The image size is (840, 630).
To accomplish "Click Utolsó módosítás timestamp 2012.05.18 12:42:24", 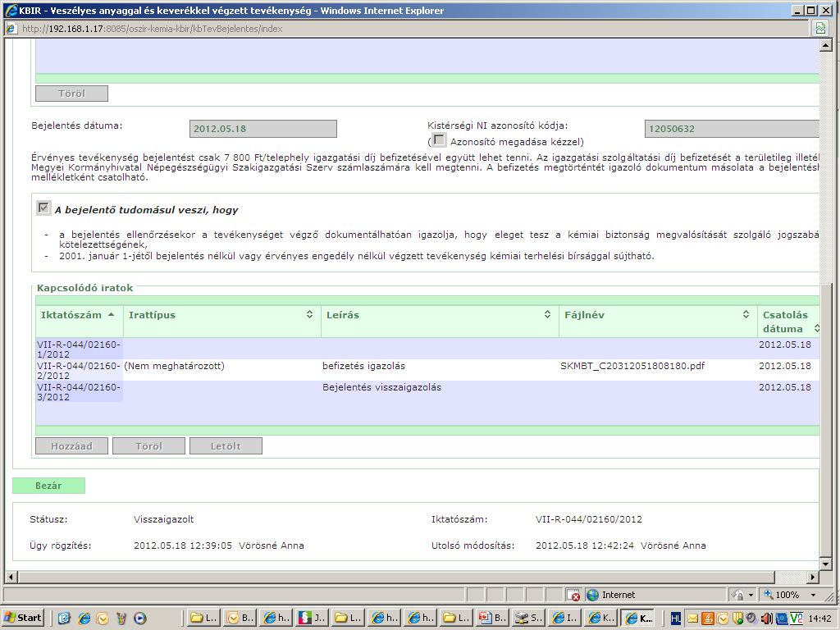I will [x=584, y=546].
